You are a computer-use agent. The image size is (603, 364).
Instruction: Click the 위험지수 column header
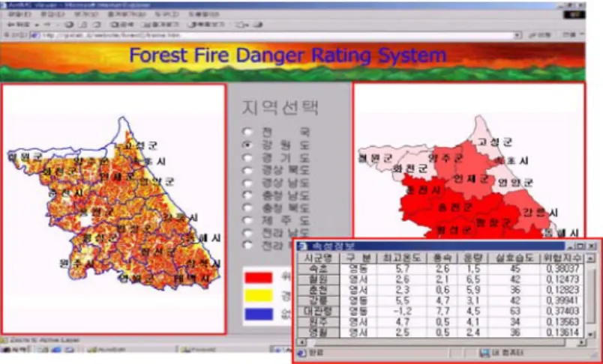pyautogui.click(x=562, y=258)
